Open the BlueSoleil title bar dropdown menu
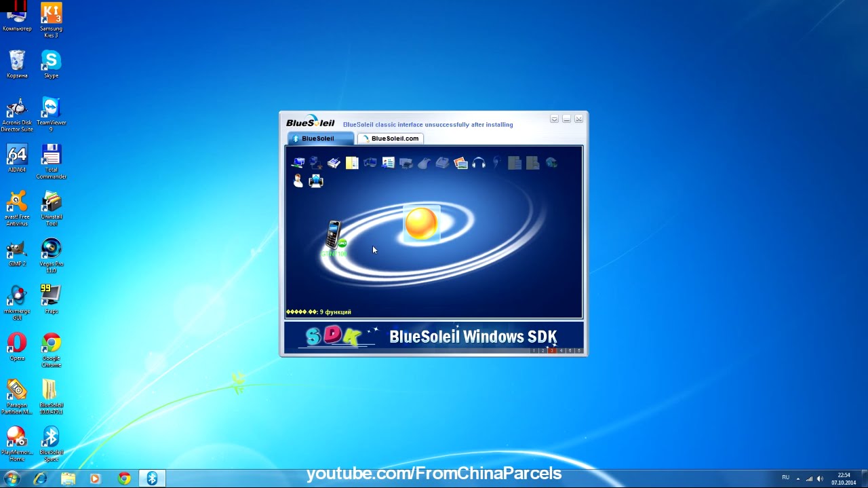Viewport: 868px width, 488px height. pyautogui.click(x=554, y=119)
